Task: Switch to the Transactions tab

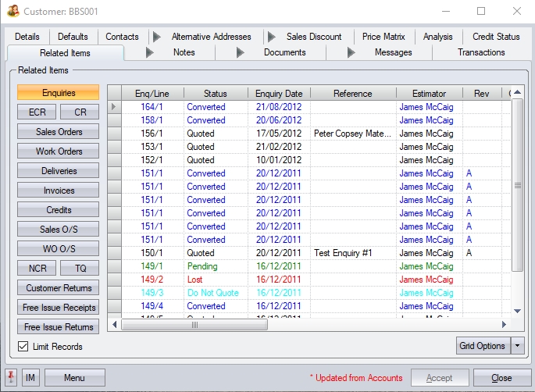Action: click(481, 53)
